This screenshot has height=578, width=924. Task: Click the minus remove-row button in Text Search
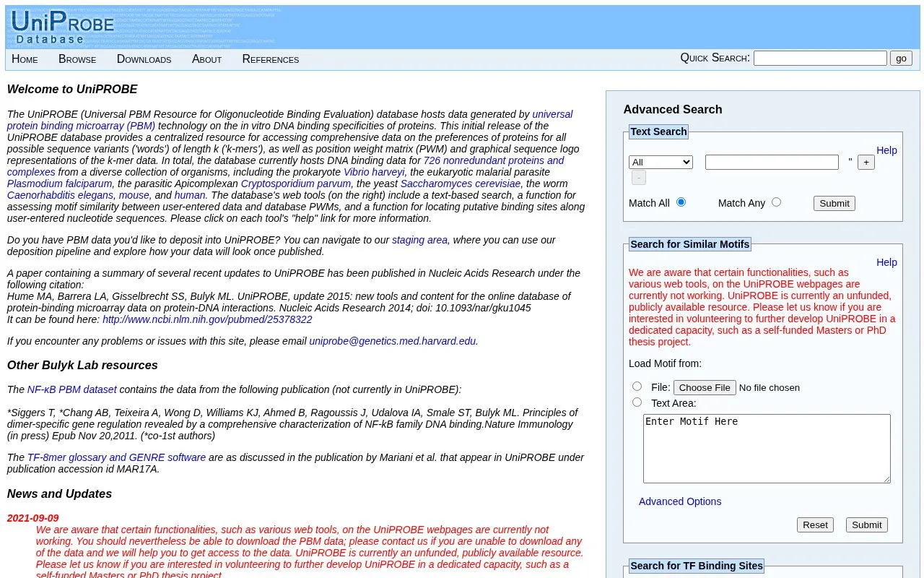click(x=639, y=178)
